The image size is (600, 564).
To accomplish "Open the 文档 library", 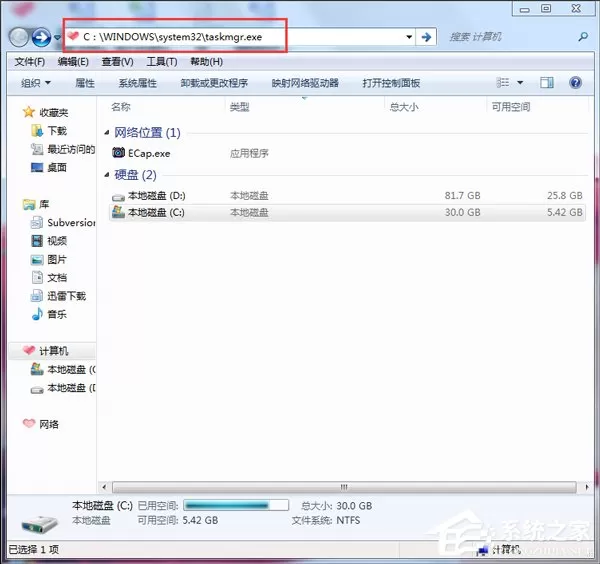I will pyautogui.click(x=49, y=278).
